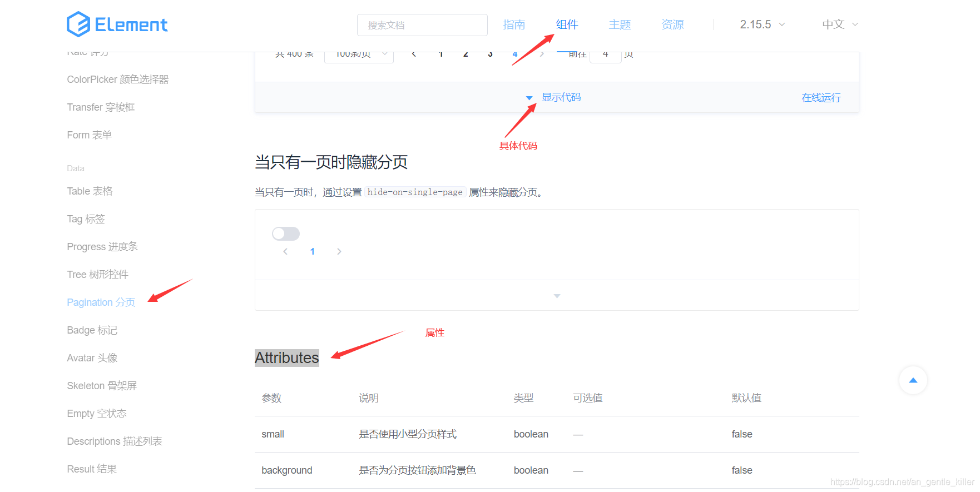Image resolution: width=980 pixels, height=492 pixels.
Task: Open Result 结果 in sidebar
Action: click(92, 469)
